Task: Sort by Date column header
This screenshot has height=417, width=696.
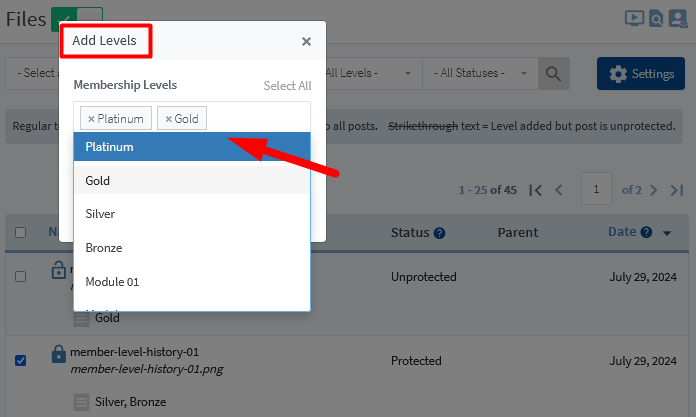Action: (622, 232)
